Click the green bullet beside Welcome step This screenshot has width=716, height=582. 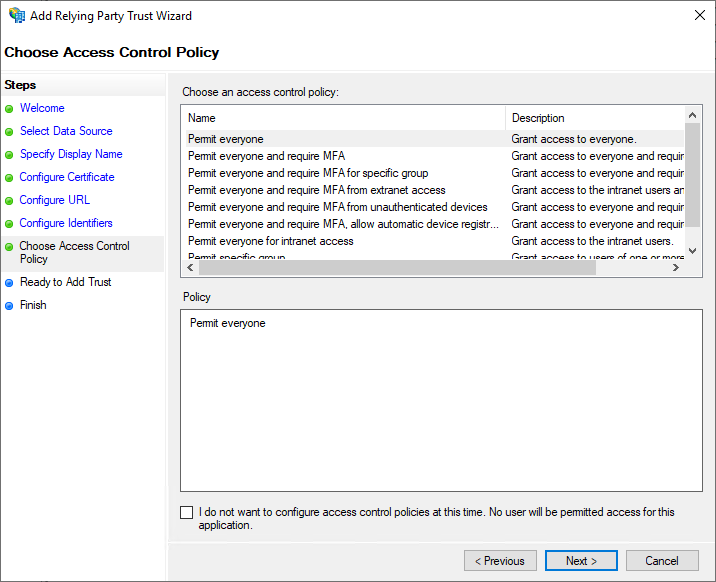pyautogui.click(x=10, y=108)
